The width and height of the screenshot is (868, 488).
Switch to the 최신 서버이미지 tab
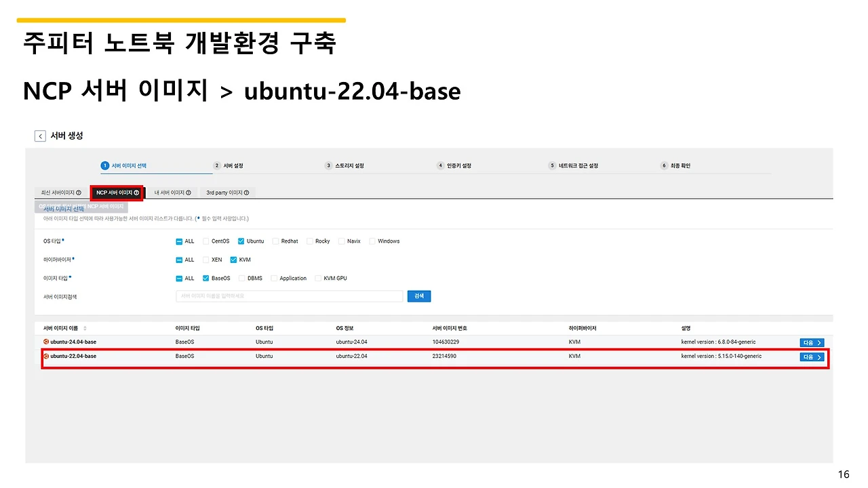62,193
